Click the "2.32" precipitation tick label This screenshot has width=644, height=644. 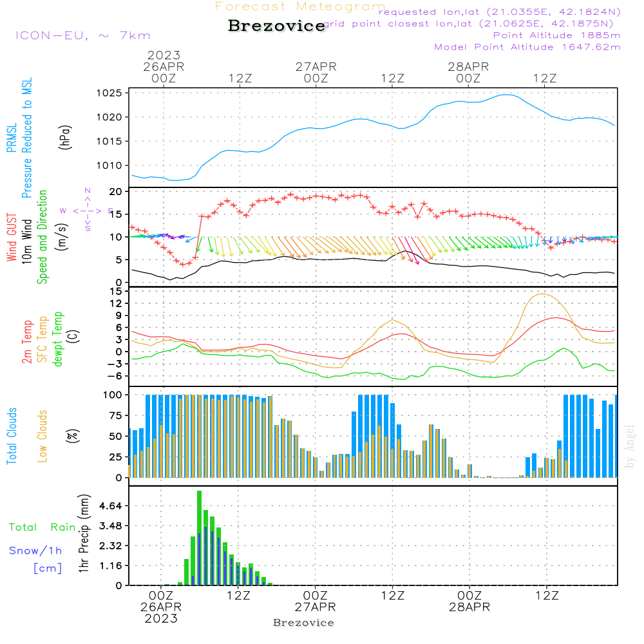111,546
